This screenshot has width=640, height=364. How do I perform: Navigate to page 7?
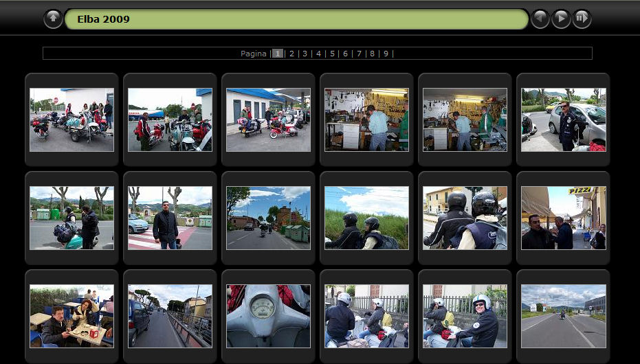pyautogui.click(x=359, y=54)
